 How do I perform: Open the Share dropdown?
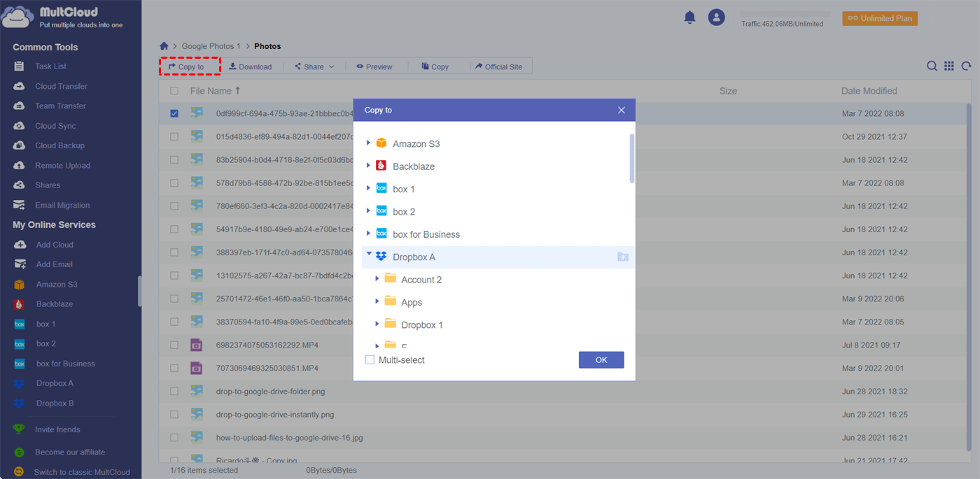coord(314,66)
